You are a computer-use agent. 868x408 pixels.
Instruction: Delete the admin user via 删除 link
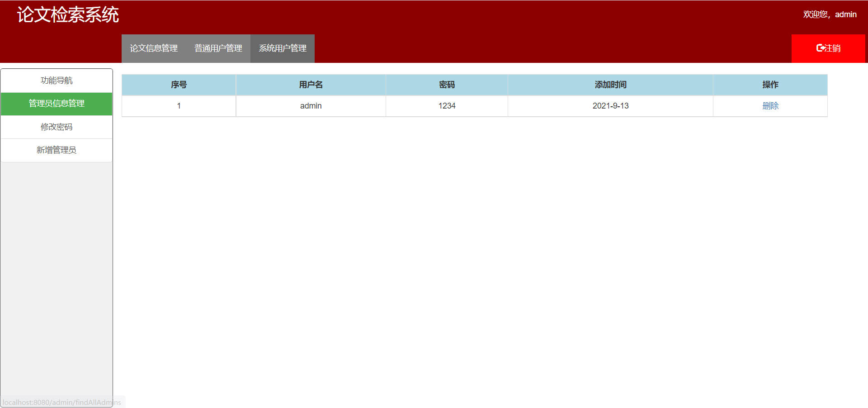pyautogui.click(x=770, y=106)
